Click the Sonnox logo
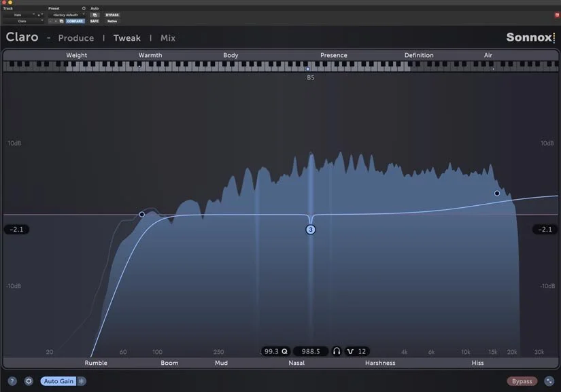This screenshot has height=392, width=561. pyautogui.click(x=530, y=37)
